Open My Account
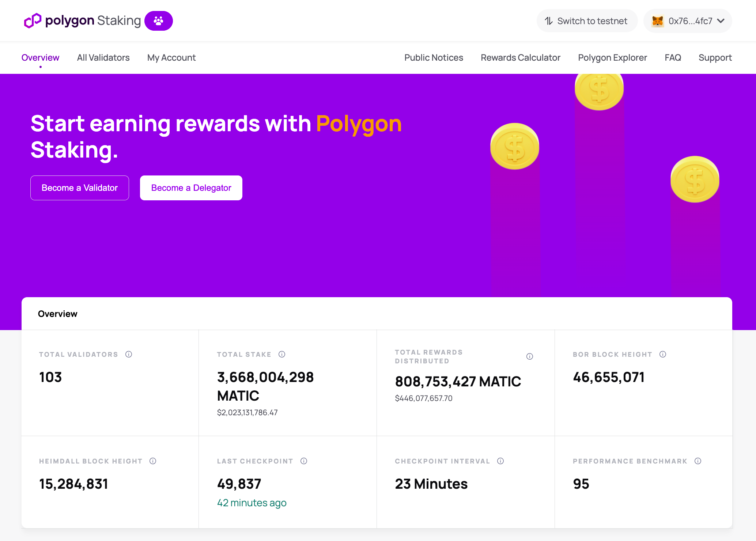This screenshot has width=756, height=541. [x=171, y=57]
